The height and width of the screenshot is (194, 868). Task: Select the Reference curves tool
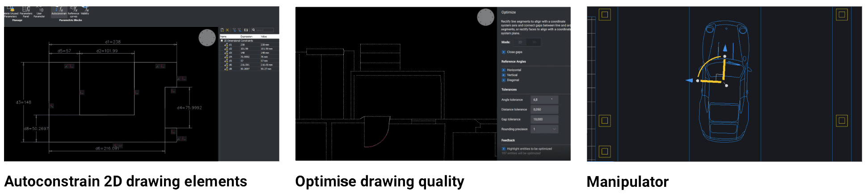point(73,10)
